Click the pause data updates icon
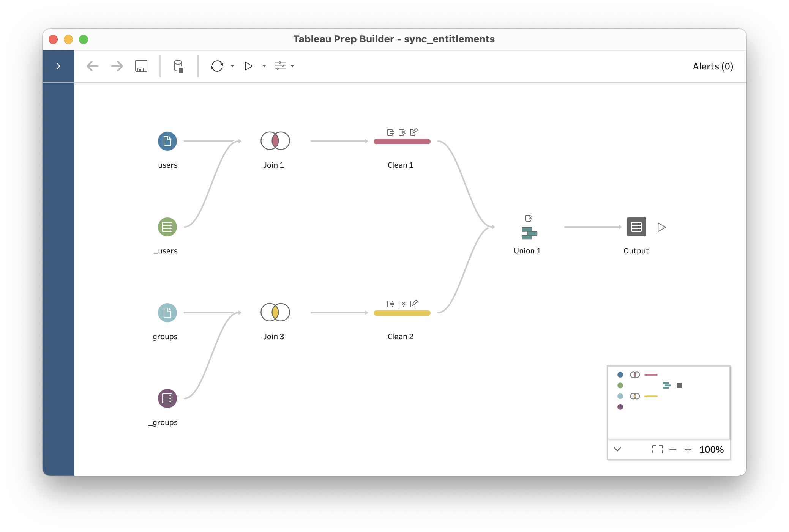Image resolution: width=789 pixels, height=532 pixels. tap(178, 66)
